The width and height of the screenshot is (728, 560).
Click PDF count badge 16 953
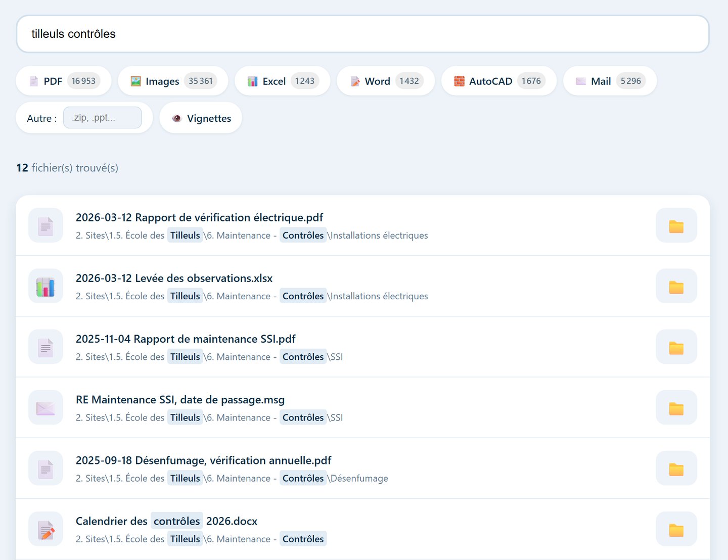pyautogui.click(x=83, y=81)
